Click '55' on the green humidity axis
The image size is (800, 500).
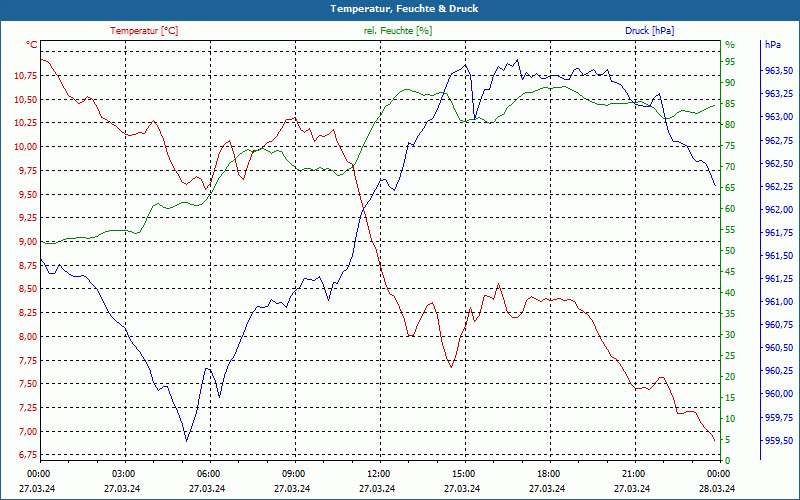(730, 230)
